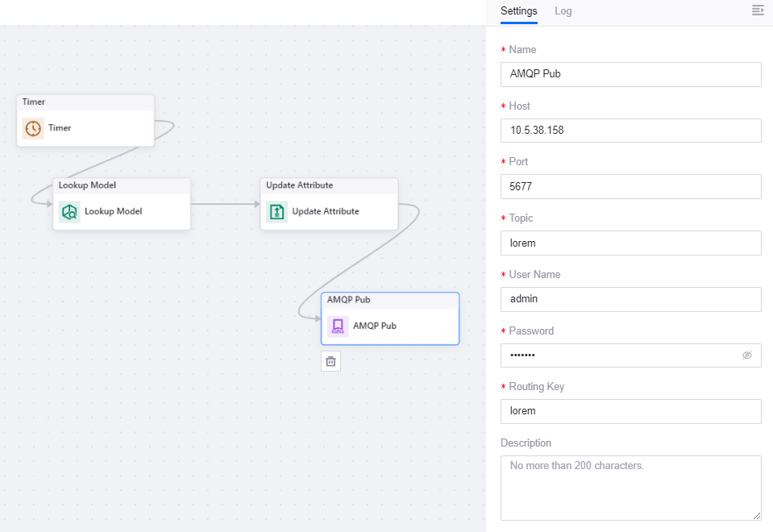Select the Topic input field
This screenshot has width=773, height=532.
pos(630,243)
